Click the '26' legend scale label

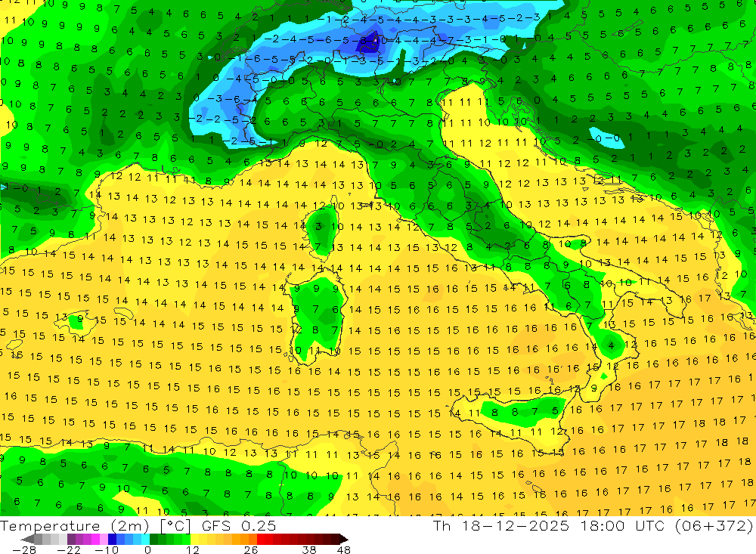251,549
